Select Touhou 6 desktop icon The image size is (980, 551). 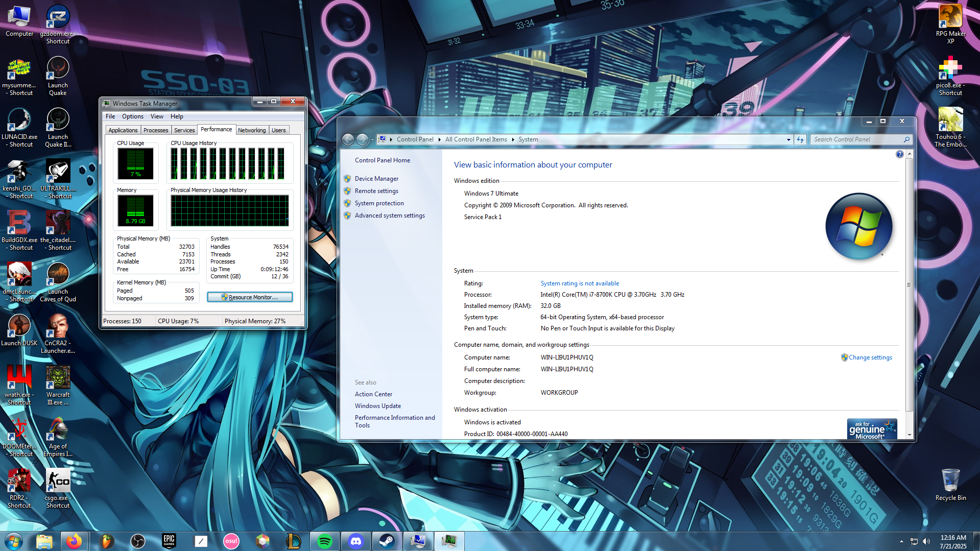950,128
